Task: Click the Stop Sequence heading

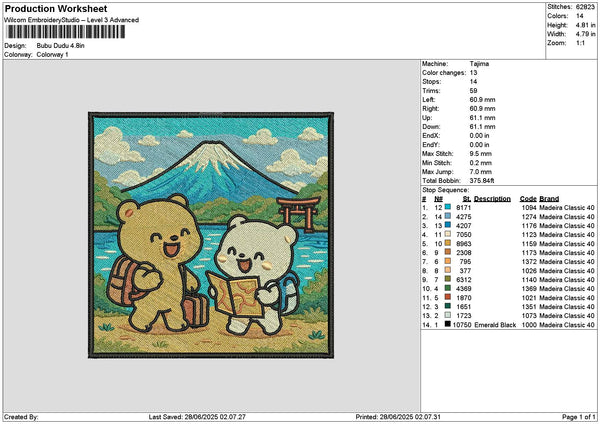Action: pyautogui.click(x=445, y=190)
